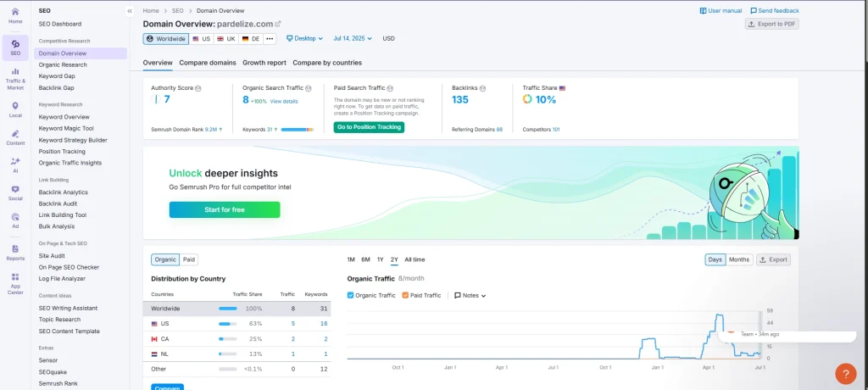
Task: Switch to Compare domains tab
Action: pyautogui.click(x=208, y=63)
